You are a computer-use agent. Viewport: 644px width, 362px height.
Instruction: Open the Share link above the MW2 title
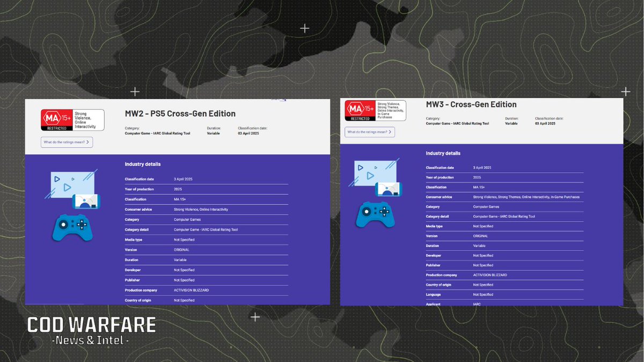click(277, 99)
